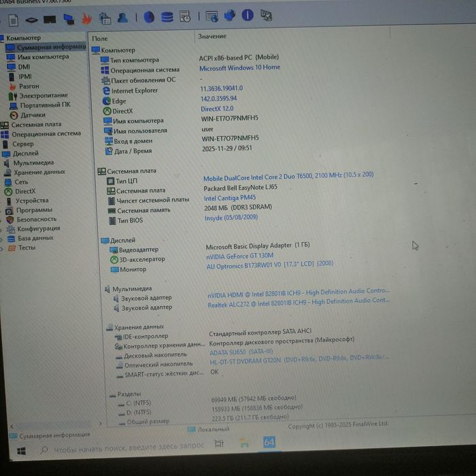The width and height of the screenshot is (476, 476).
Task: Open Intel Cantiga PM45 chipset link
Action: click(x=230, y=198)
